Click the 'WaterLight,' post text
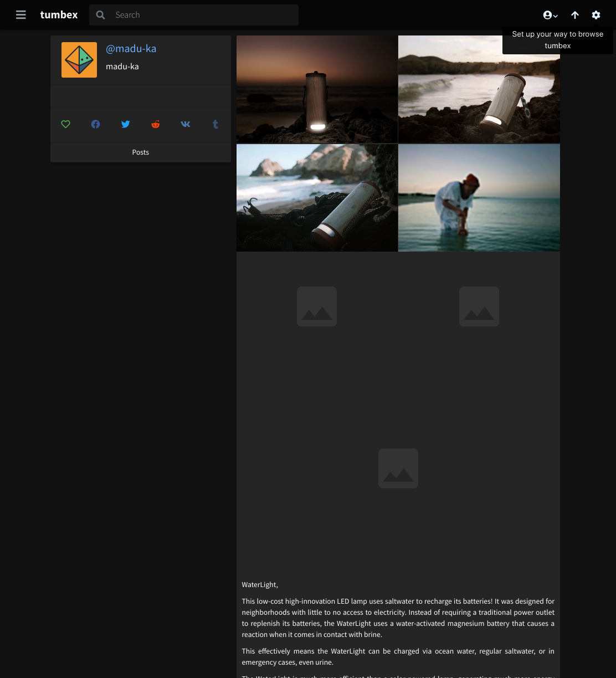This screenshot has height=678, width=616. (260, 584)
